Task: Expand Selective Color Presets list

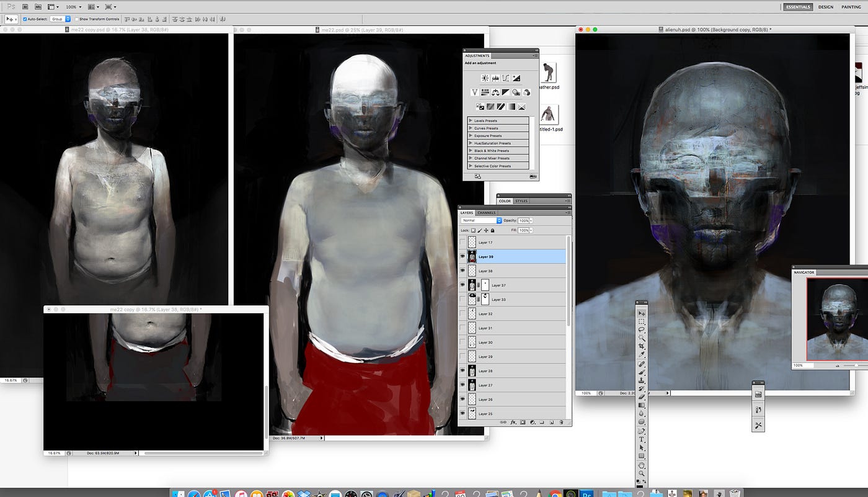Action: 471,166
